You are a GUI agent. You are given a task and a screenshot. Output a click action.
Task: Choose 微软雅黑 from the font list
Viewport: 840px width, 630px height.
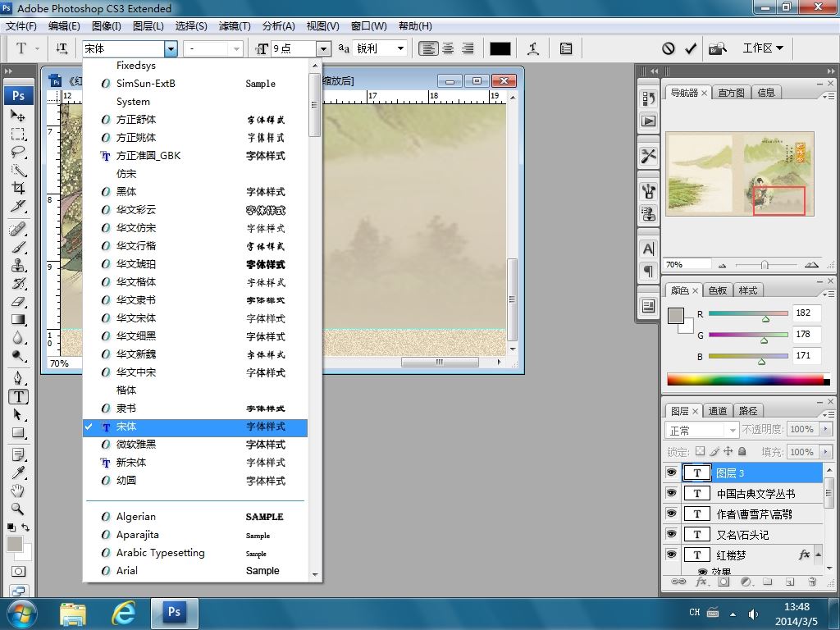(x=195, y=445)
